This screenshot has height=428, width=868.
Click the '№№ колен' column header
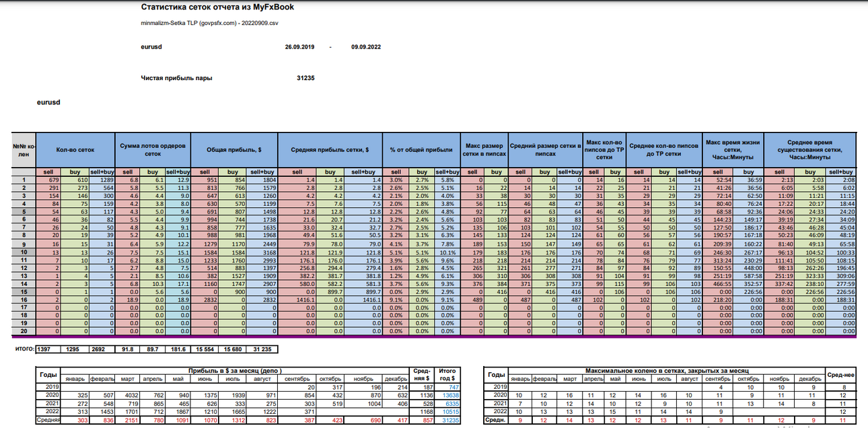23,149
